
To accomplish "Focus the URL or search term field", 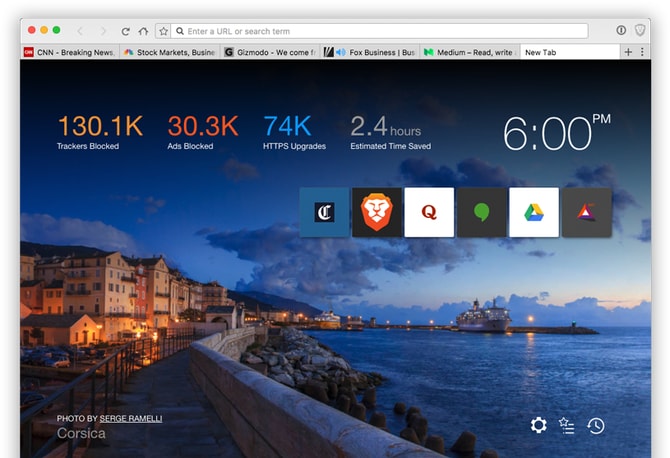I will coord(379,31).
